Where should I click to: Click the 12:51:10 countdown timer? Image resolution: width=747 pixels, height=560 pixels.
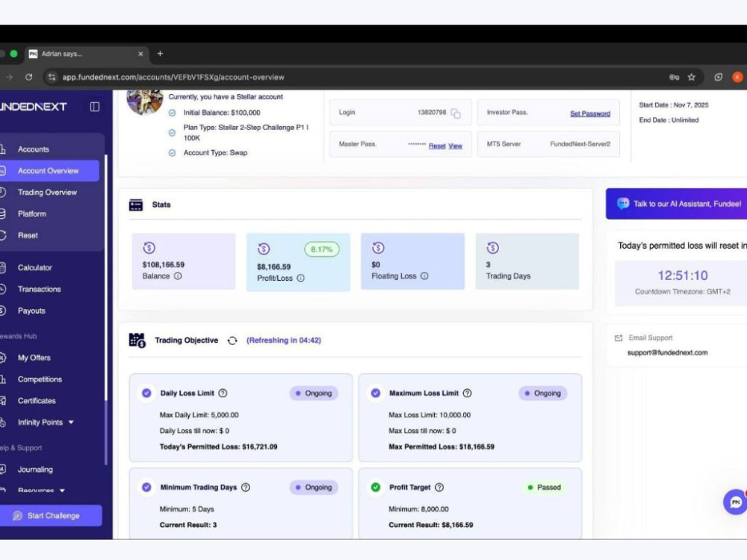[682, 276]
